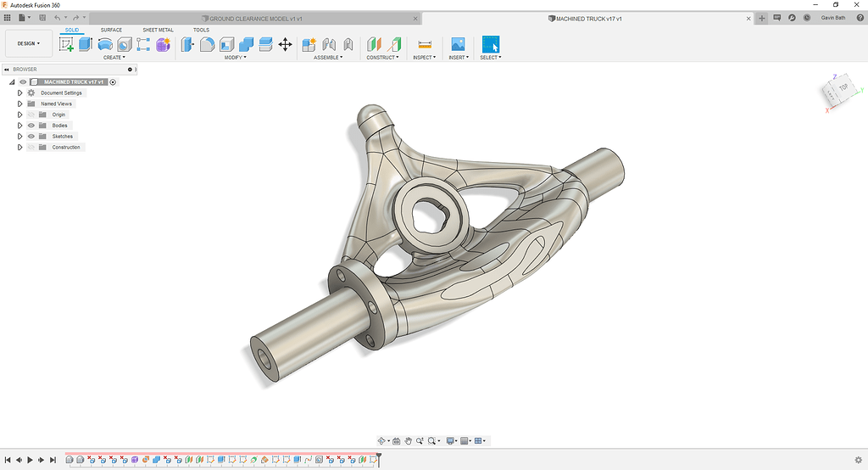The width and height of the screenshot is (868, 470).
Task: Select the Shell tool
Action: 226,44
